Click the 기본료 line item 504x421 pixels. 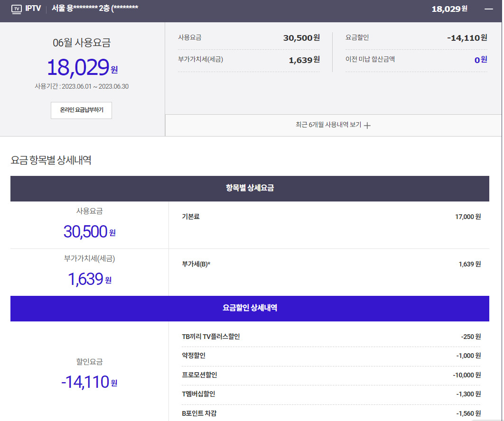pos(191,217)
